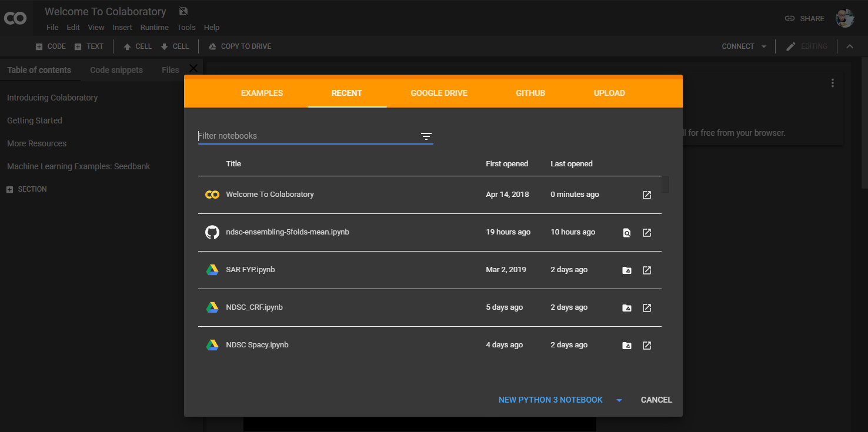Collapse the header with the chevron icon
The height and width of the screenshot is (432, 868).
[849, 46]
